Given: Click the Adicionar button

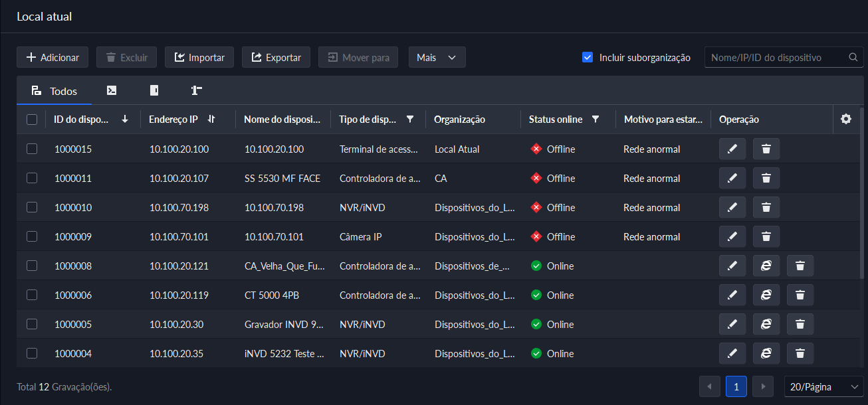Looking at the screenshot, I should pyautogui.click(x=53, y=57).
